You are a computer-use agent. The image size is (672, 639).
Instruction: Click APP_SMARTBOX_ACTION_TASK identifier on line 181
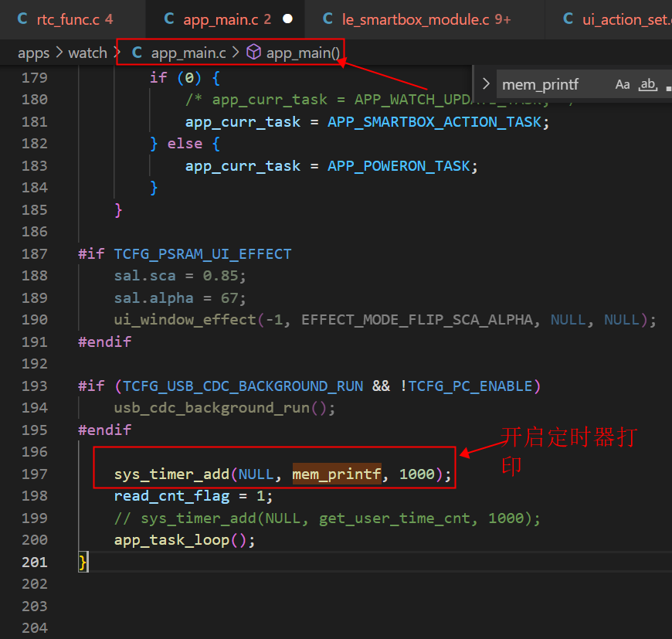click(x=434, y=122)
